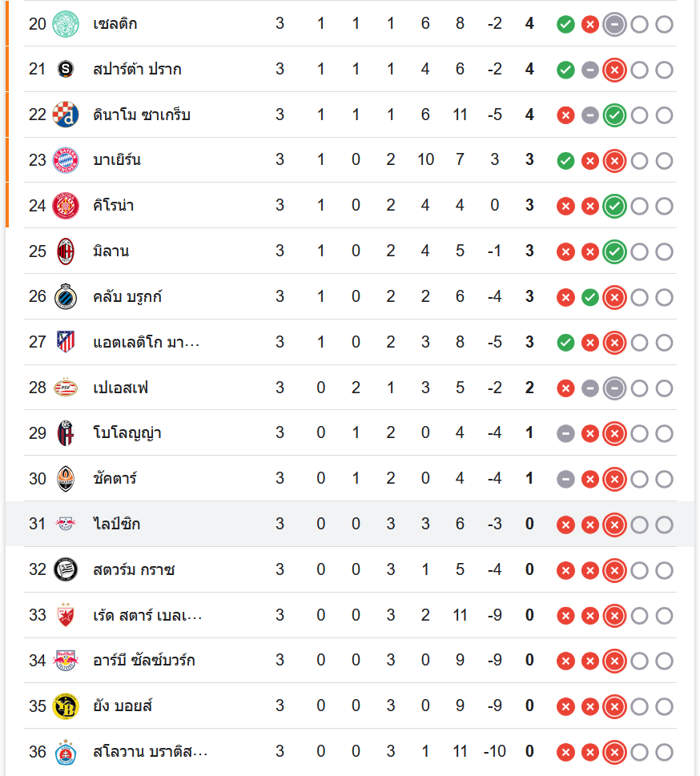Open Sparta Prague's gray draw result icon

click(x=590, y=70)
